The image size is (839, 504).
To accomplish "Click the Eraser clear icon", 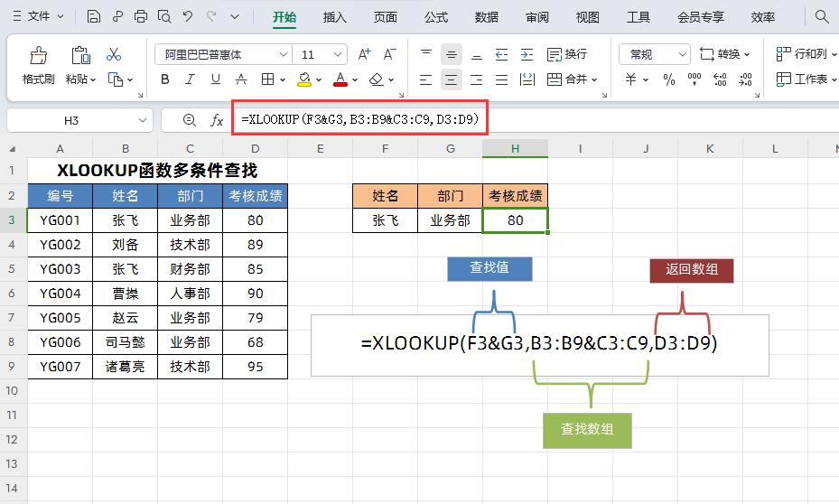I will (x=377, y=79).
